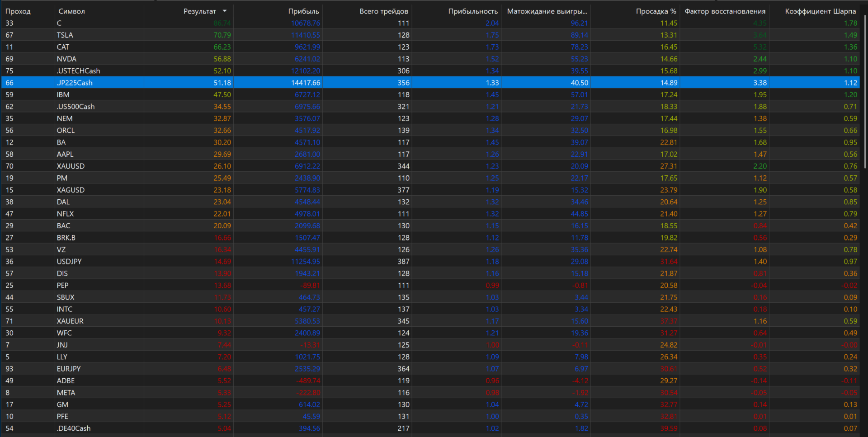868x437 pixels.
Task: Select the META symbol row
Action: pos(430,393)
